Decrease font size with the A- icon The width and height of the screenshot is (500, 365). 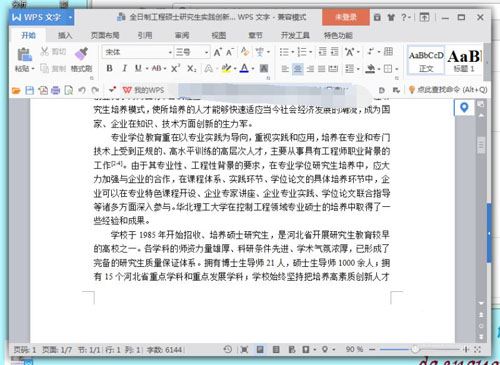coord(230,52)
